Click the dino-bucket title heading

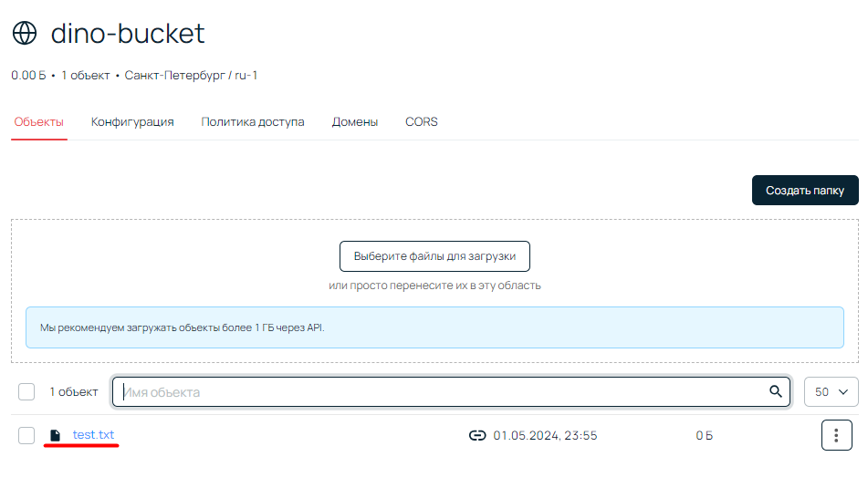[128, 34]
